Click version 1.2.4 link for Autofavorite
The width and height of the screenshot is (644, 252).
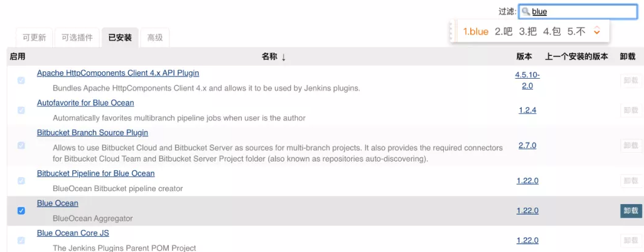point(527,110)
